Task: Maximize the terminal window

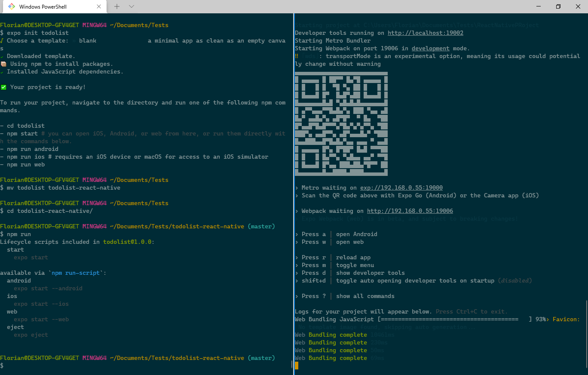Action: (x=558, y=6)
